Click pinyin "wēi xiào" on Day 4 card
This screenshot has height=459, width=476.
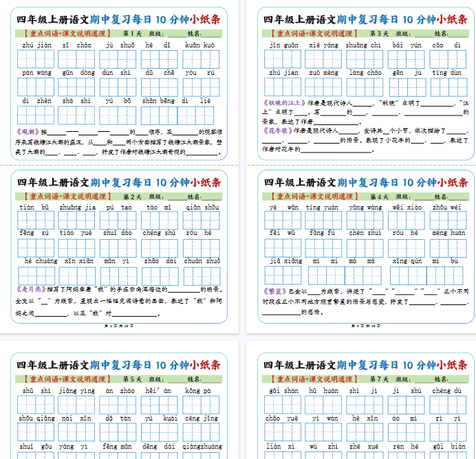point(407,208)
